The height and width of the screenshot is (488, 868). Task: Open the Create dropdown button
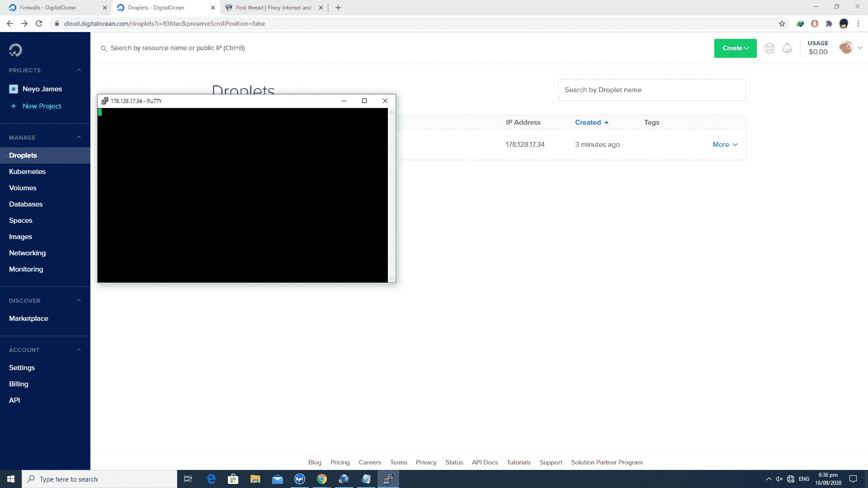point(735,48)
